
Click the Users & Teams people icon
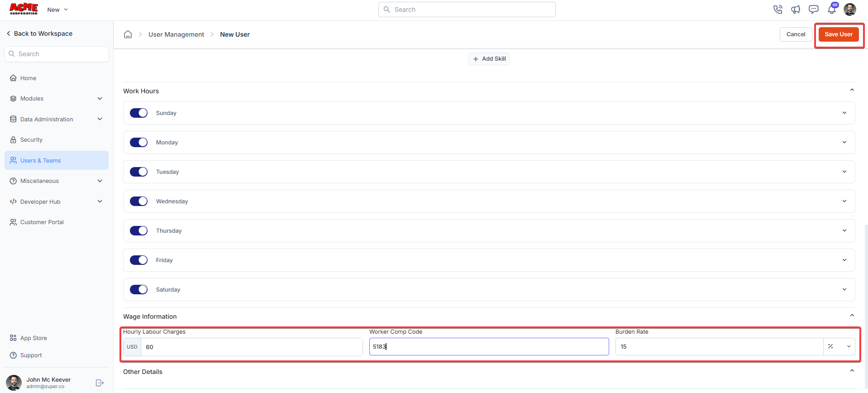[13, 160]
